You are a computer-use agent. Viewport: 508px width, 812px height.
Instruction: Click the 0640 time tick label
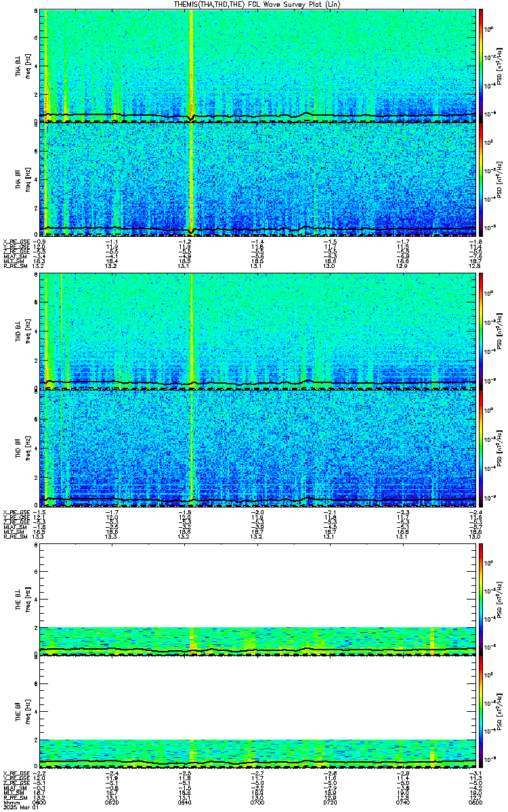[185, 803]
